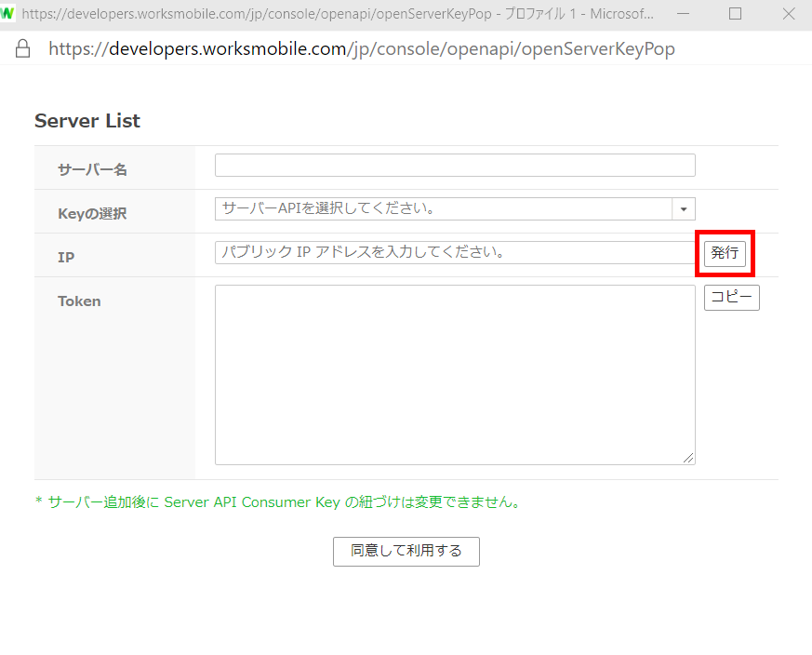The width and height of the screenshot is (812, 655).
Task: Click the Token row label
Action: click(x=78, y=301)
